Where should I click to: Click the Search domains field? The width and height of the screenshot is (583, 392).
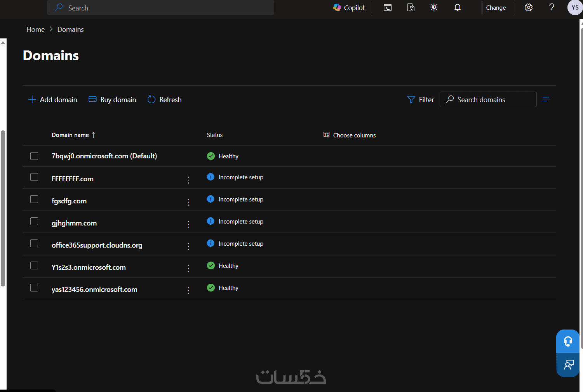click(x=488, y=99)
